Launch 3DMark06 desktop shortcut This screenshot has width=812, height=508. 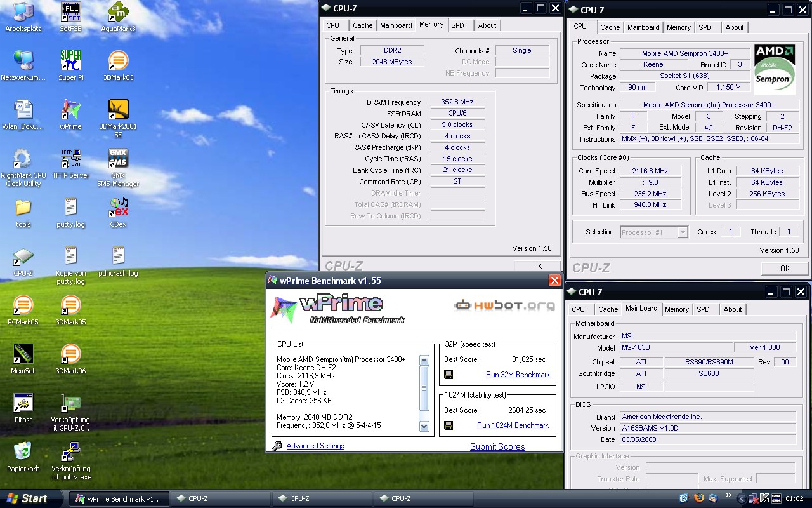(71, 354)
